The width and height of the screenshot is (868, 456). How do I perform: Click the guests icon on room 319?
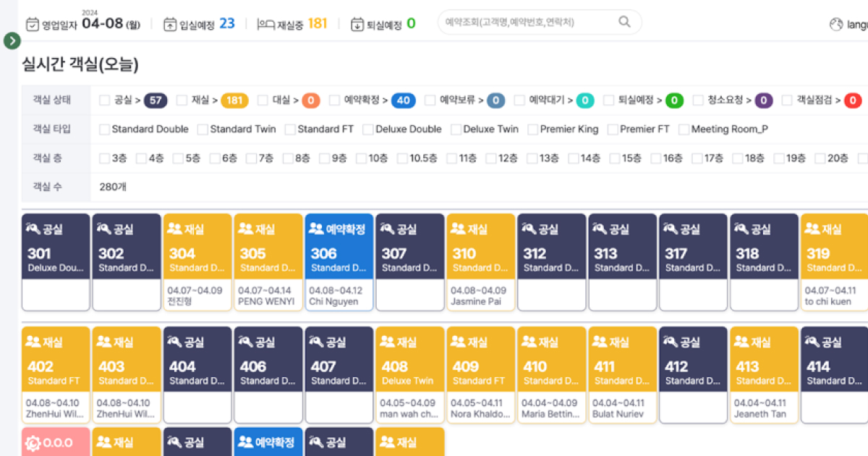pyautogui.click(x=813, y=229)
